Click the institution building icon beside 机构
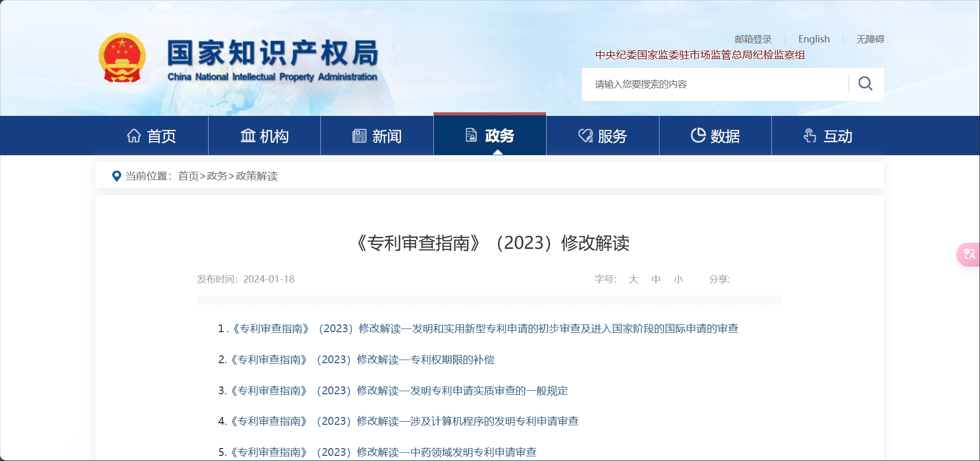 click(x=248, y=136)
